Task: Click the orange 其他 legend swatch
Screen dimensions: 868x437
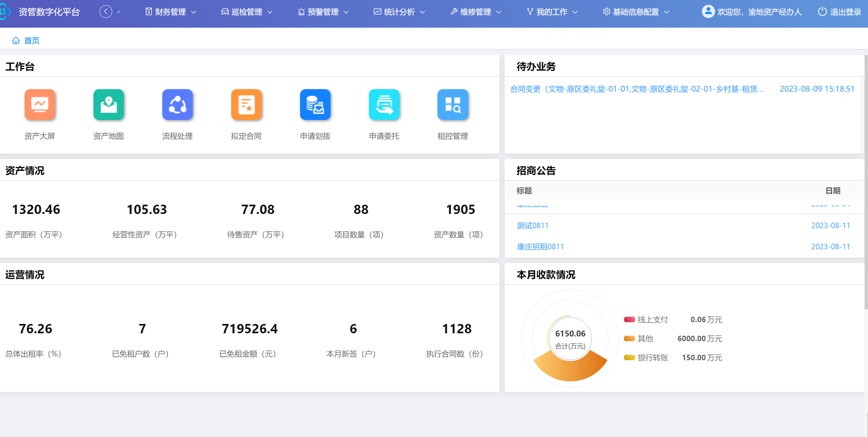Action: click(629, 338)
